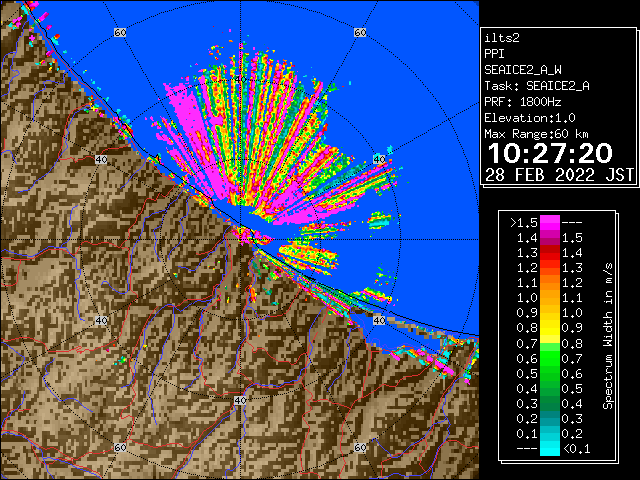This screenshot has height=480, width=640.
Task: Click the bright green band of the color scale
Action: pyautogui.click(x=550, y=358)
